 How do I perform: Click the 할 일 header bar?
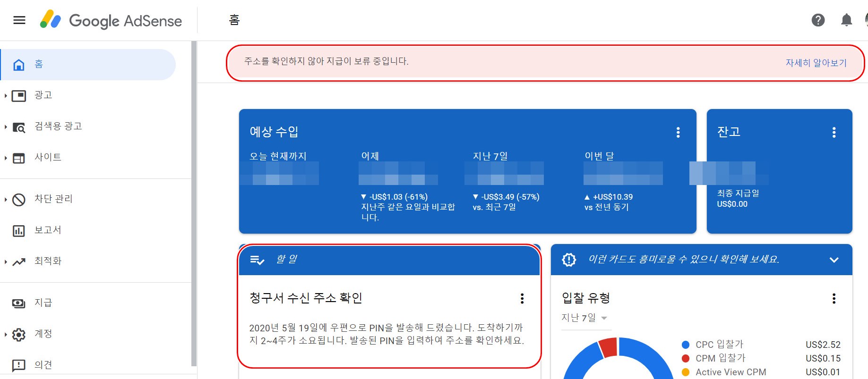click(x=389, y=260)
